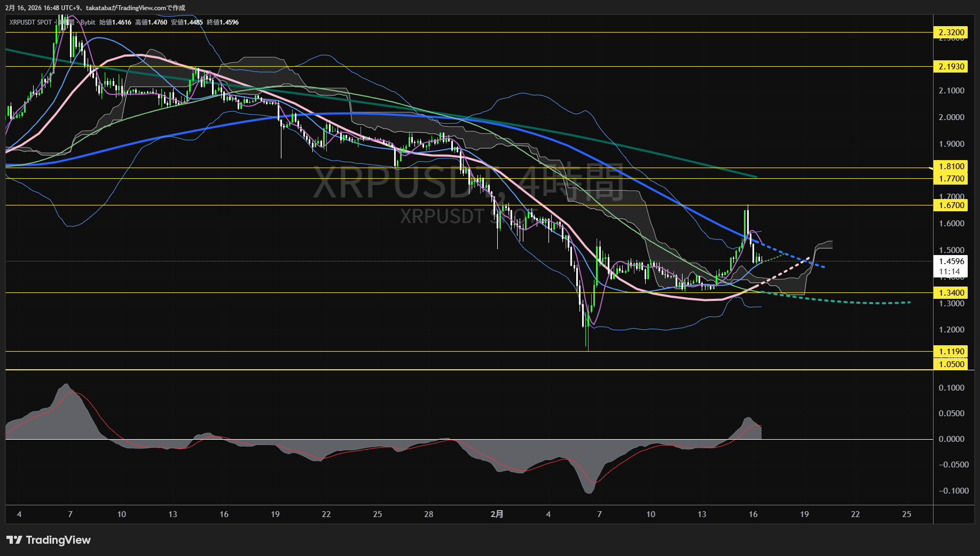Click the 0.0000 level on indicator scale

tap(951, 439)
